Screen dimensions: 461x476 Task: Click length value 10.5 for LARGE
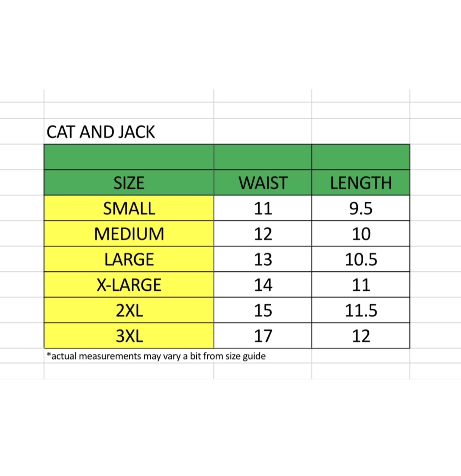click(361, 259)
